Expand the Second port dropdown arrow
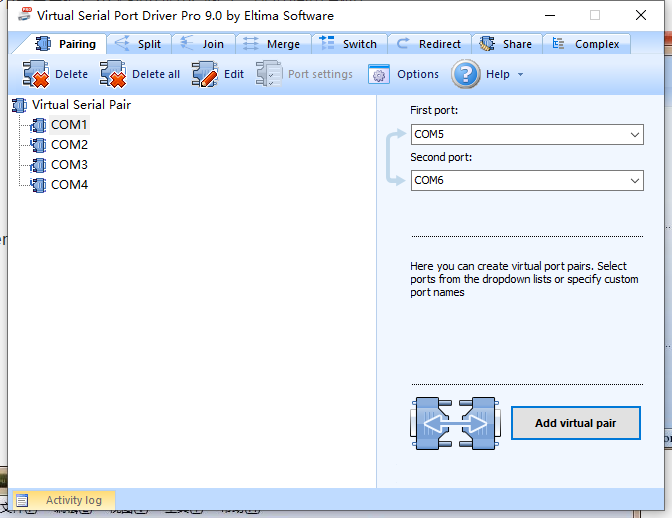Screen dimensions: 672x518 coord(635,181)
